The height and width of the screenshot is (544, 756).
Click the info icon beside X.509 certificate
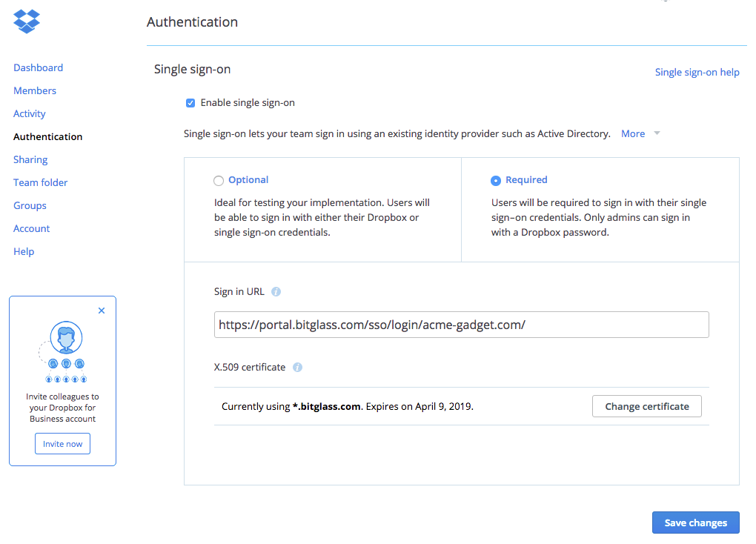point(297,367)
